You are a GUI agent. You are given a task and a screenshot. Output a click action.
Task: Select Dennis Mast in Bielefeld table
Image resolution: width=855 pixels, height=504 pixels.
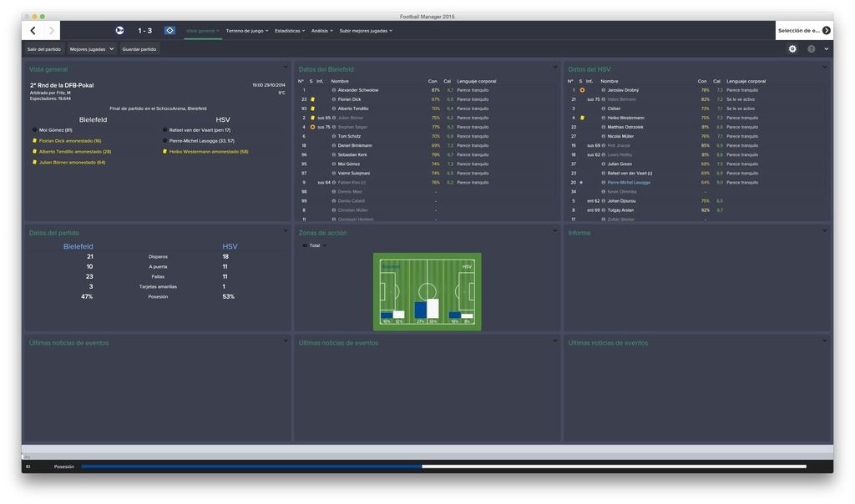[350, 192]
